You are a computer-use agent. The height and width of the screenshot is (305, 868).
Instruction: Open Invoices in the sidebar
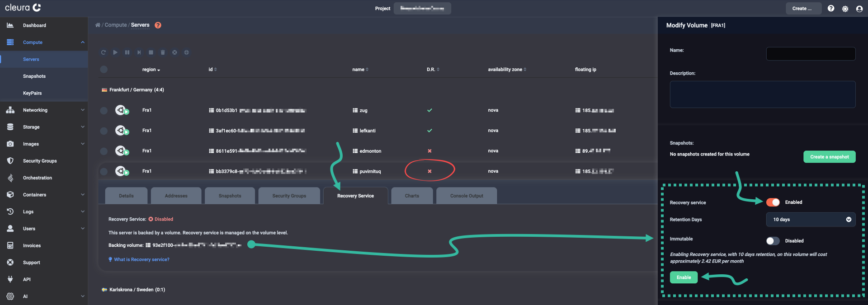32,246
